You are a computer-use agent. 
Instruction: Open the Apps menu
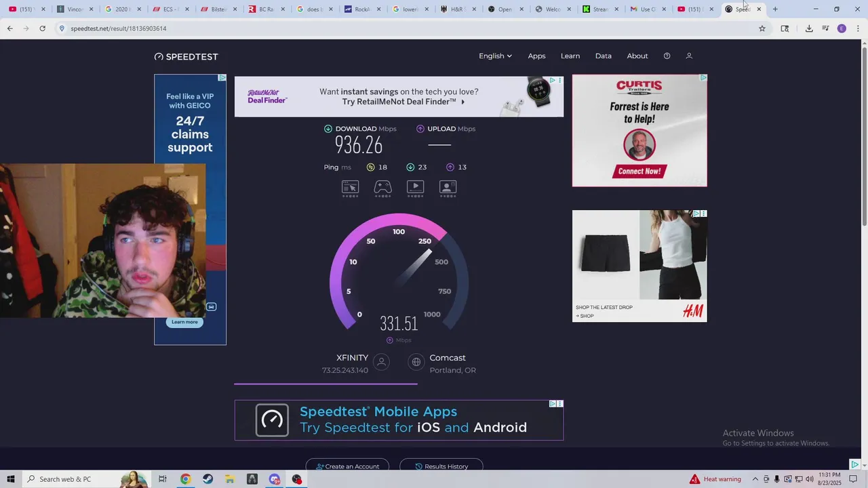click(x=536, y=56)
